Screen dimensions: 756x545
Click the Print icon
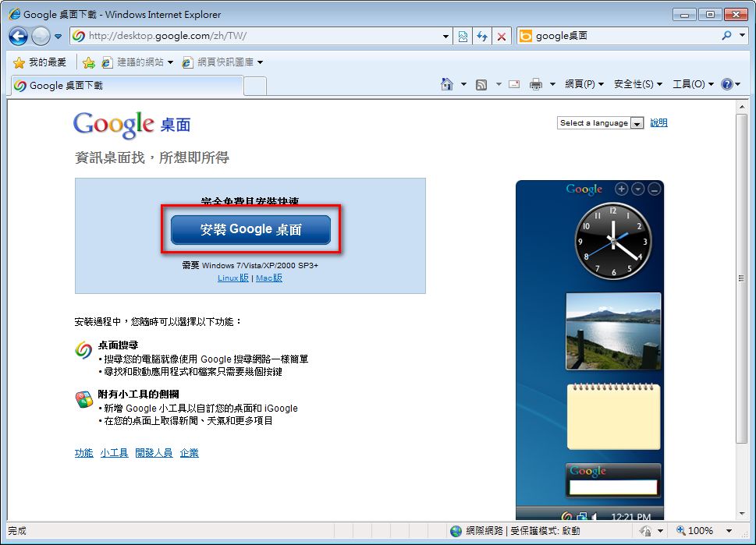(536, 84)
